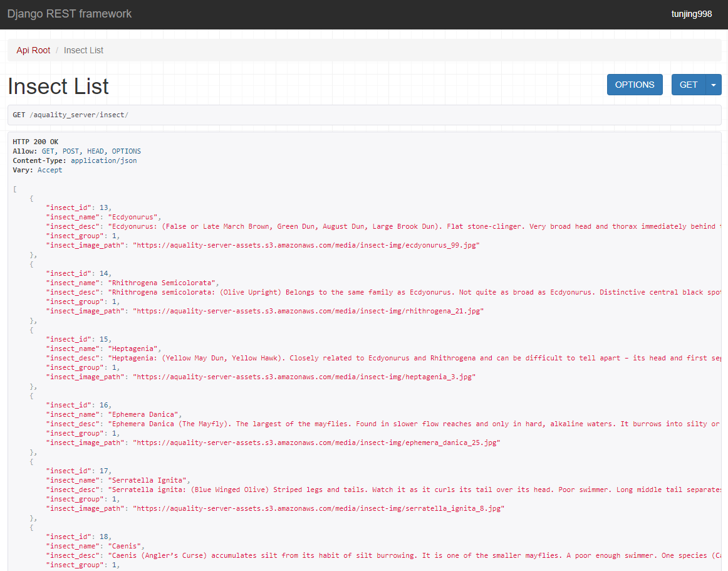Click the "Ecdyonurus" insect_name value
This screenshot has width=728, height=571.
click(135, 217)
